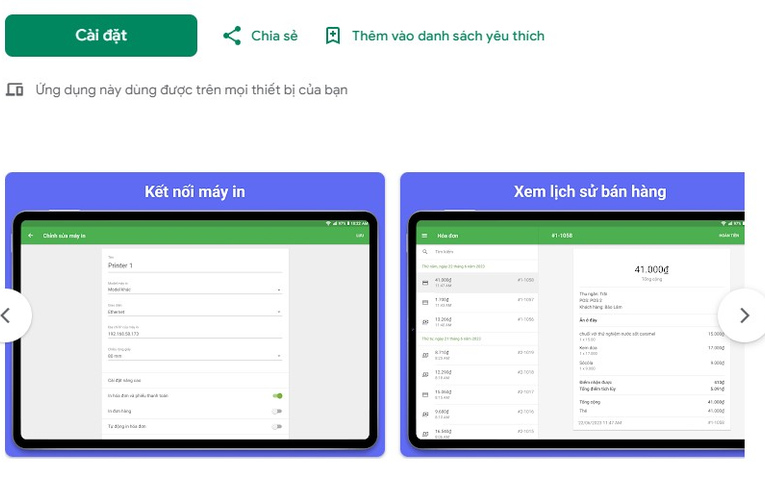Click the receipt number #1-1058 header
Viewport: 765px width, 478px height.
(x=562, y=236)
